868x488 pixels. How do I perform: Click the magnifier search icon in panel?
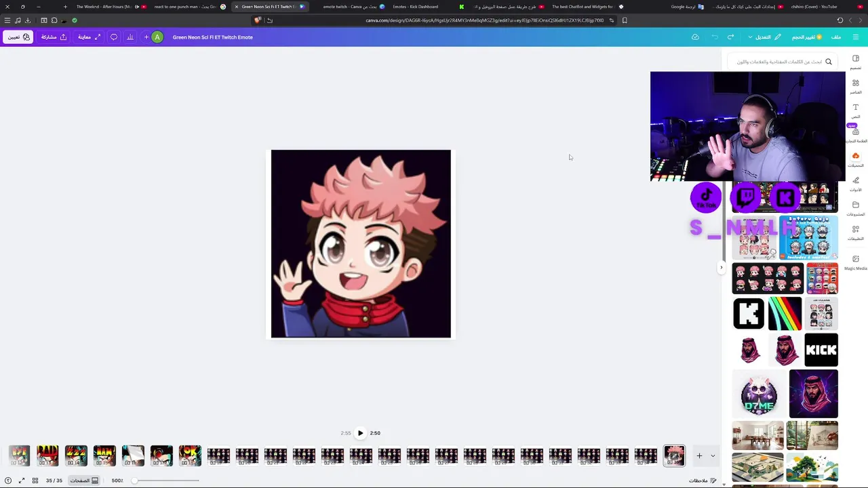829,62
